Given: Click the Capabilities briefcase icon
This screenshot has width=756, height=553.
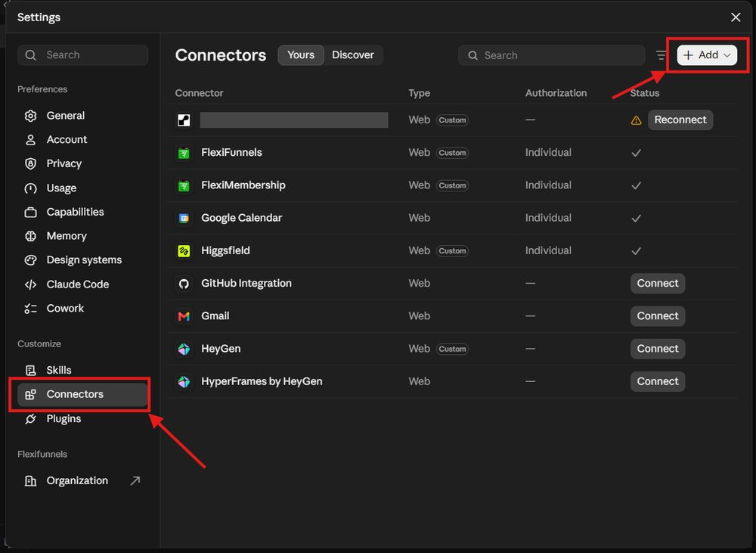Looking at the screenshot, I should tap(30, 213).
